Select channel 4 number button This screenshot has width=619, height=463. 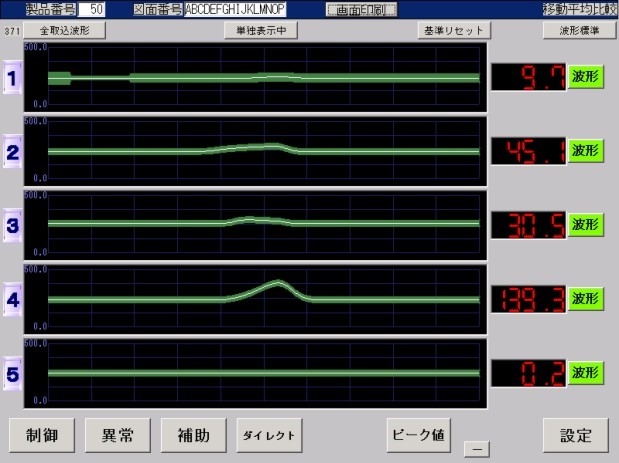12,300
